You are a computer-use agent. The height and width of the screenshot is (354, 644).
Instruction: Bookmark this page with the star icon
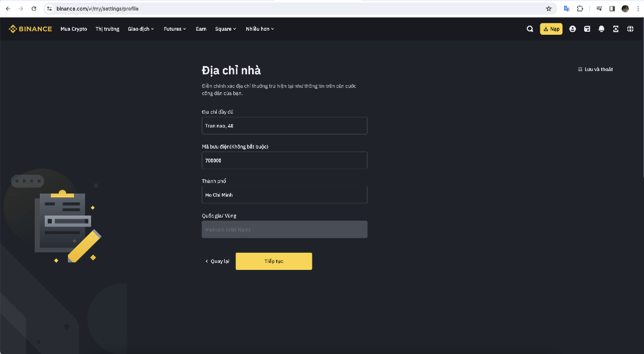549,9
